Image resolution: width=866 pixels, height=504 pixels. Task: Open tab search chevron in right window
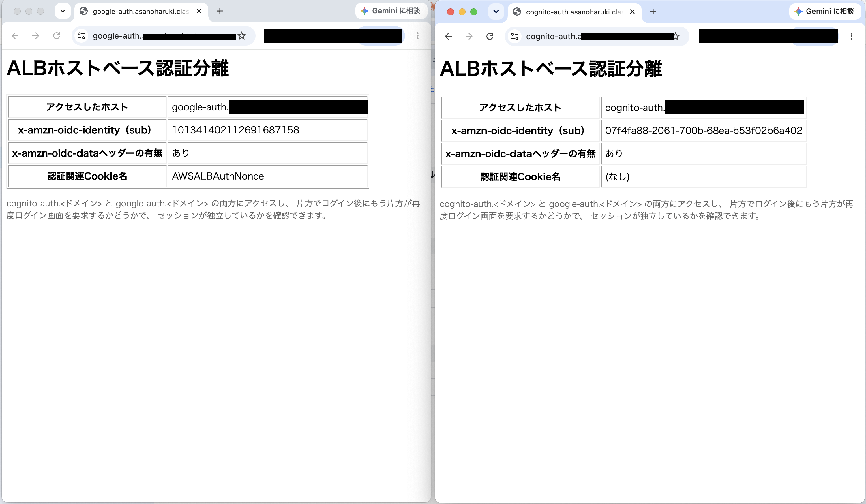click(496, 12)
